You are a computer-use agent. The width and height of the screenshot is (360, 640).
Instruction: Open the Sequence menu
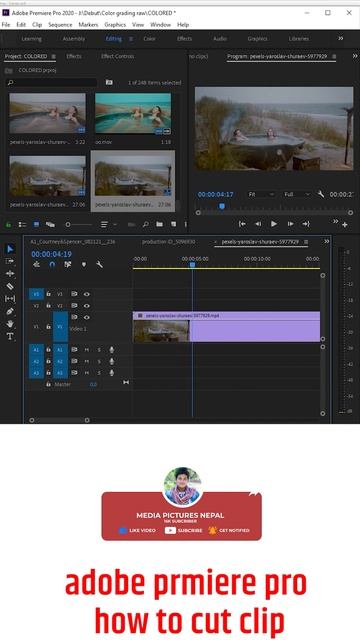point(60,24)
